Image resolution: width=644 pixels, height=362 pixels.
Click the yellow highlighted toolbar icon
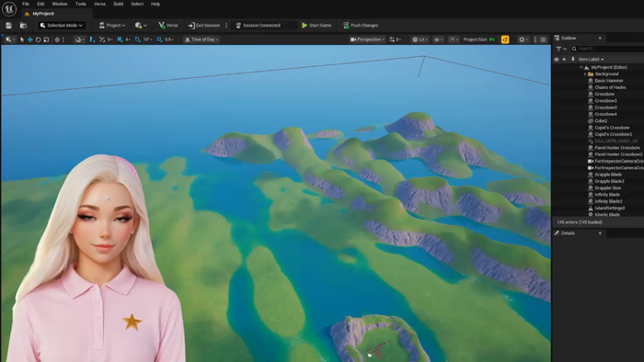[x=505, y=40]
